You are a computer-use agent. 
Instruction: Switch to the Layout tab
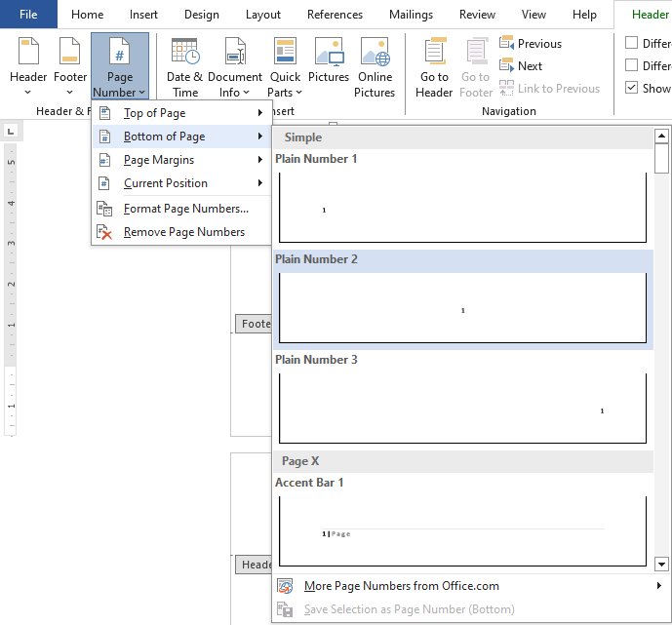[x=263, y=14]
